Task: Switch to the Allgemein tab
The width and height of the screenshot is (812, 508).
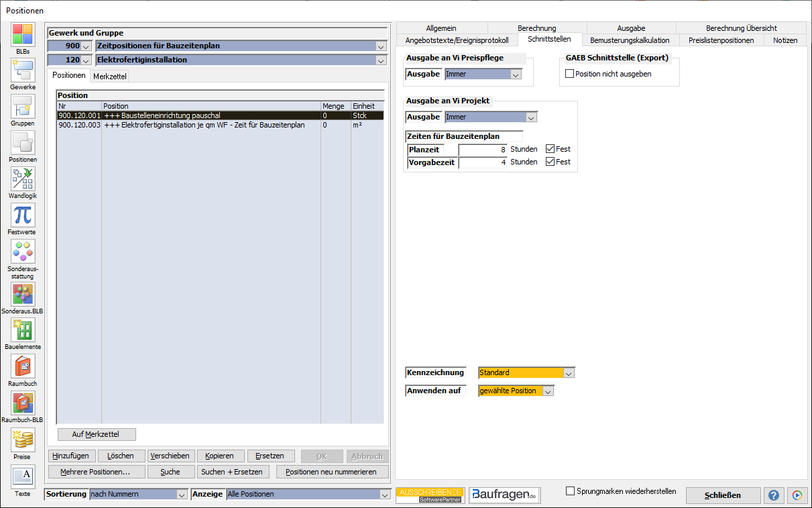Action: (441, 28)
